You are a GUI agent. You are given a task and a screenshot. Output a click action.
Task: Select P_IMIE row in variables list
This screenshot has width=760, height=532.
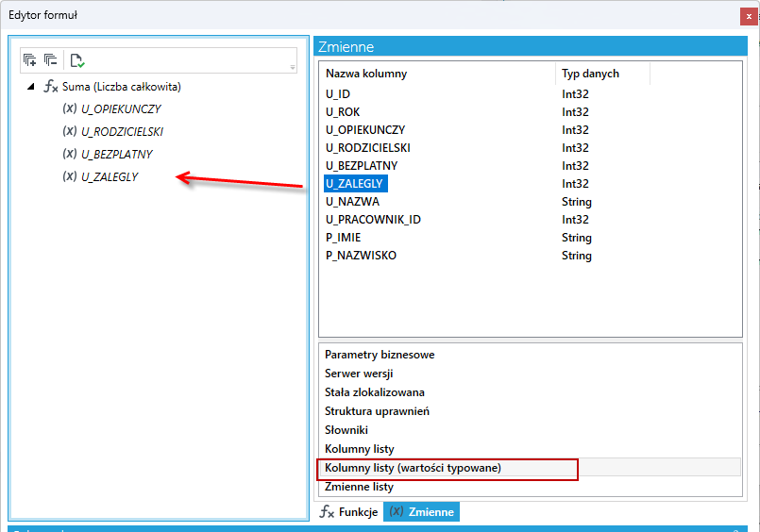343,237
